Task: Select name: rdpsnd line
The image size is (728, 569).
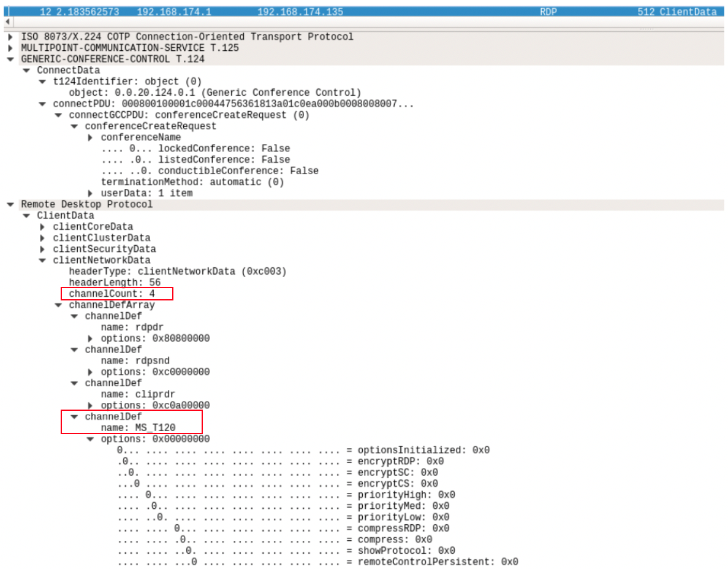Action: 135,361
